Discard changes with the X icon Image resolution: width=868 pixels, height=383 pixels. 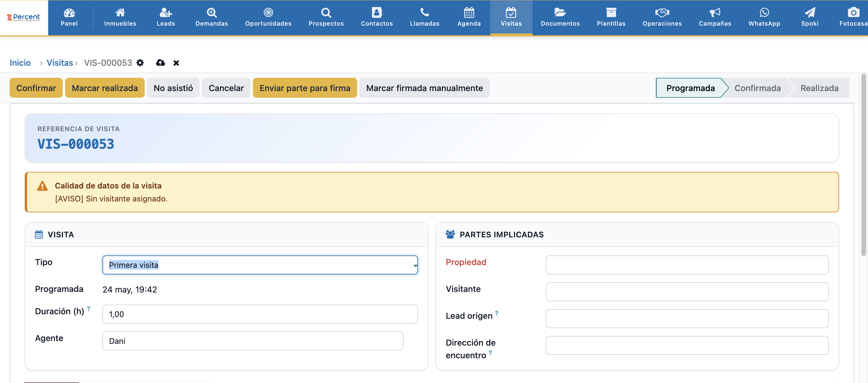click(x=176, y=63)
